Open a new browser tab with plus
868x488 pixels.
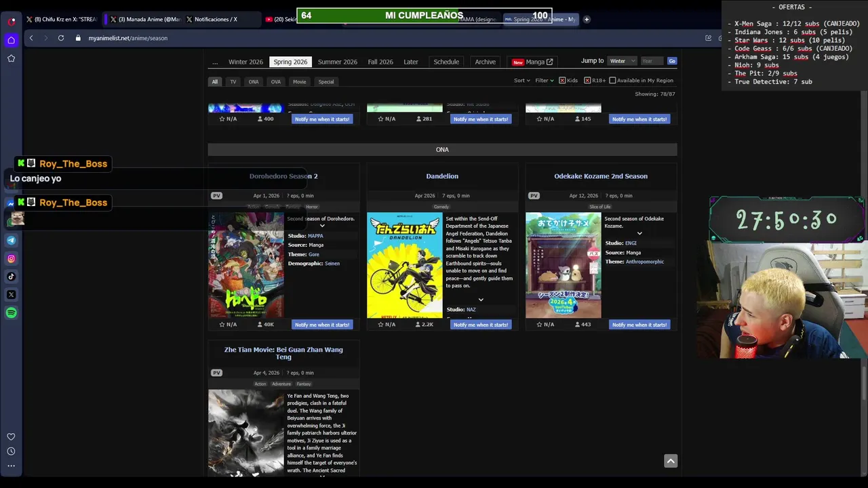pyautogui.click(x=587, y=19)
